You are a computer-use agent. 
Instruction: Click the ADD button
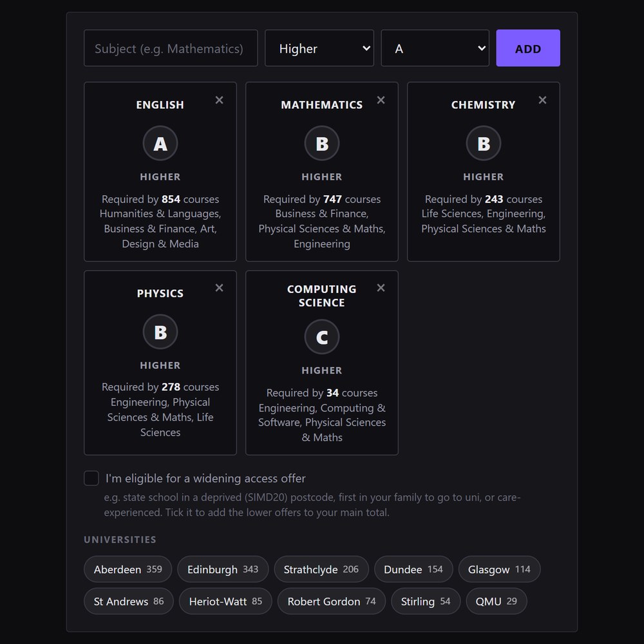click(528, 48)
